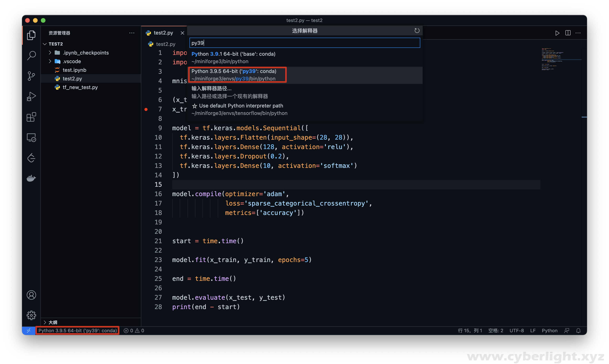This screenshot has width=609, height=364.
Task: Click the 资源管理器 panel title
Action: click(x=59, y=33)
